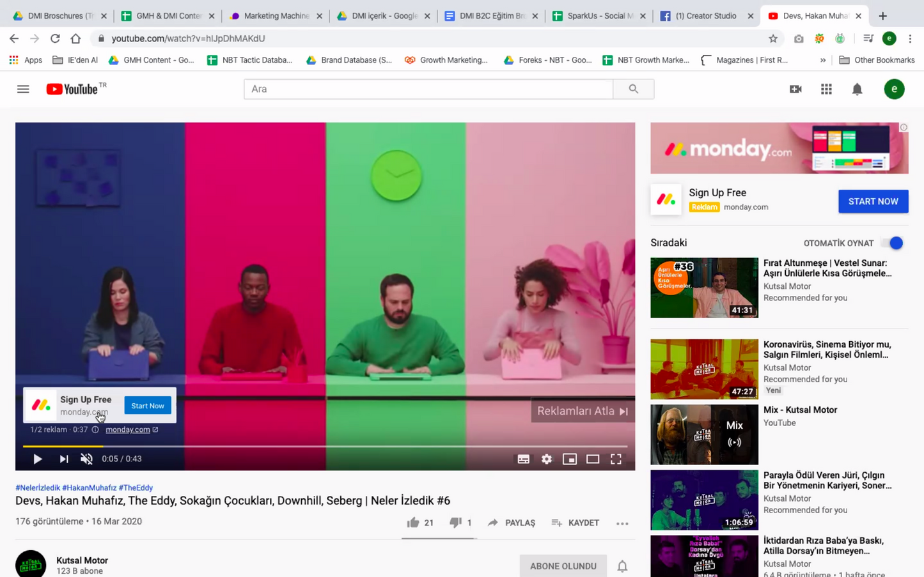This screenshot has width=924, height=577.
Task: Unmute the video volume icon
Action: (x=87, y=459)
